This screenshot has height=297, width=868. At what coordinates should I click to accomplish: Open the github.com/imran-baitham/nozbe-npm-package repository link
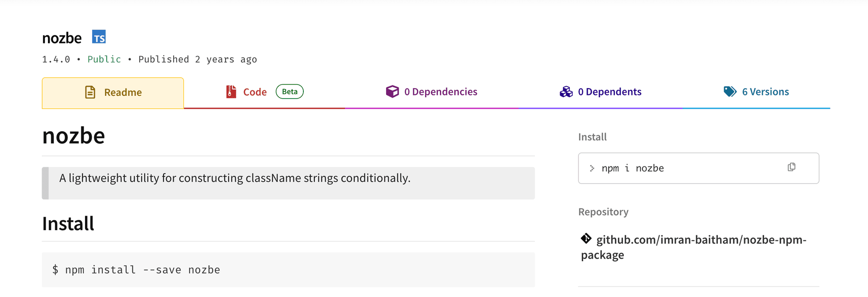pos(701,240)
